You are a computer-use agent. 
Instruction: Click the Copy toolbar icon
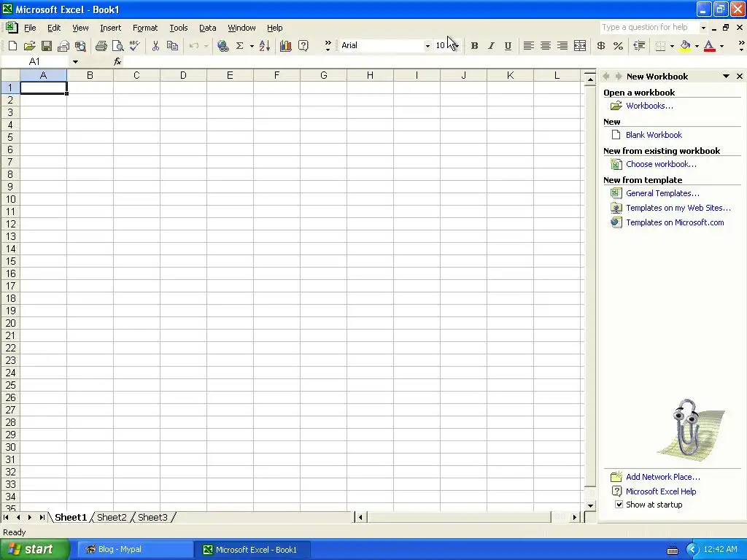coord(172,46)
